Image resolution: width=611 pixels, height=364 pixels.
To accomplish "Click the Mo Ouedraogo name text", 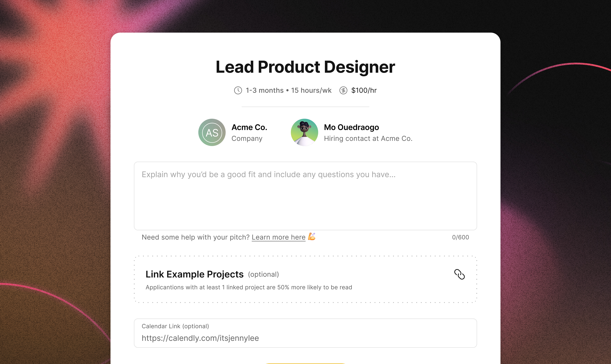I will (x=351, y=127).
